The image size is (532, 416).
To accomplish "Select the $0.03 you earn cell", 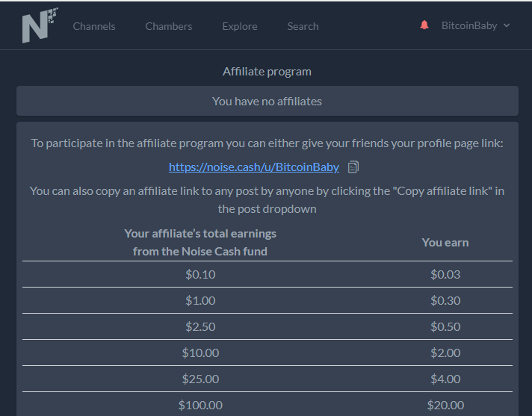I will [445, 274].
